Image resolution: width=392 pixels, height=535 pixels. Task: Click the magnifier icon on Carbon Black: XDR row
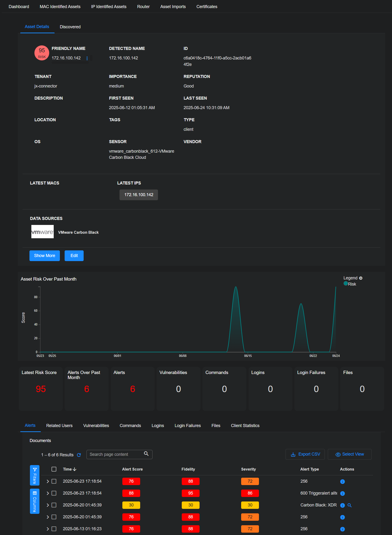pos(349,505)
